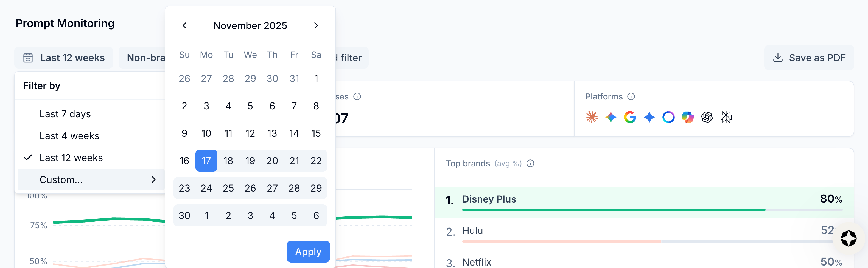The height and width of the screenshot is (268, 868).
Task: Open Top brands info tooltip
Action: (530, 163)
